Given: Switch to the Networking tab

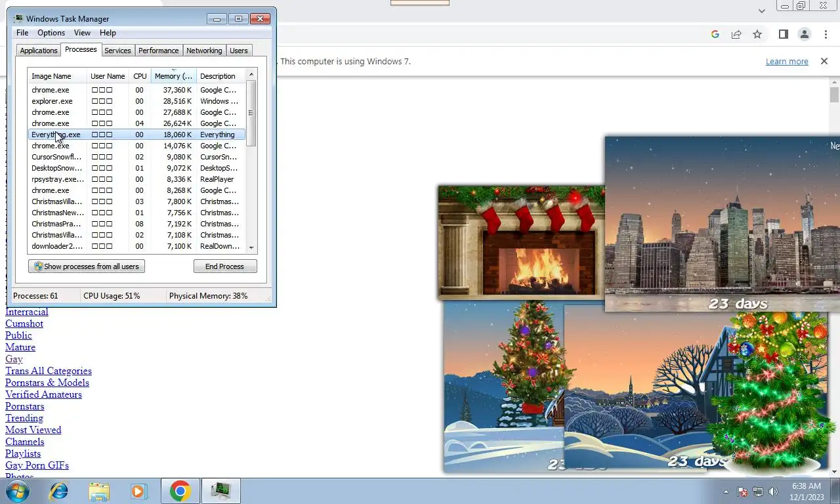Looking at the screenshot, I should point(204,51).
